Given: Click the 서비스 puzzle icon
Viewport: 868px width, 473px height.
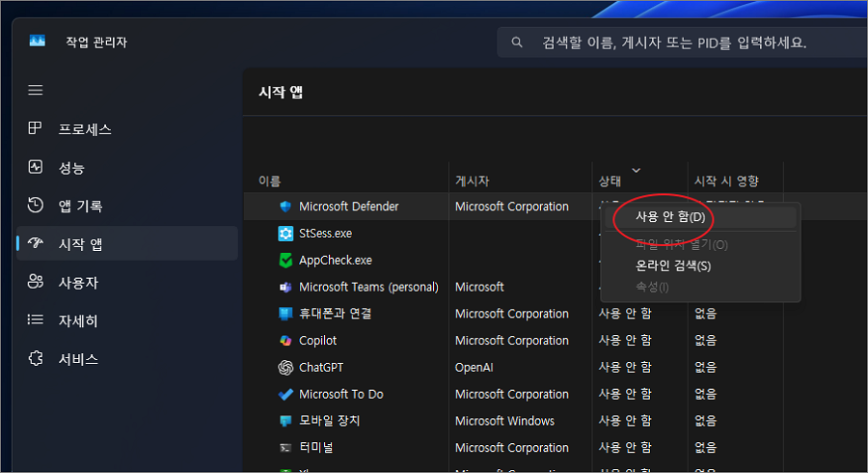Looking at the screenshot, I should pyautogui.click(x=36, y=358).
